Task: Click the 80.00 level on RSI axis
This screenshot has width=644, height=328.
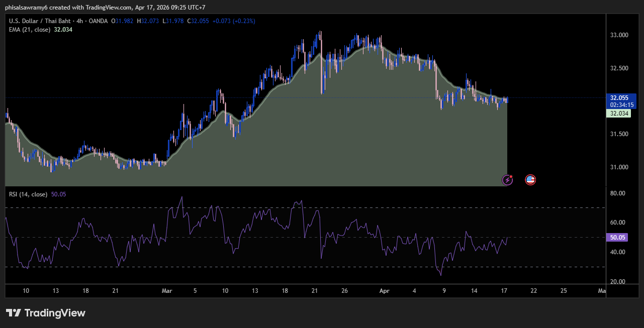Action: click(x=617, y=193)
